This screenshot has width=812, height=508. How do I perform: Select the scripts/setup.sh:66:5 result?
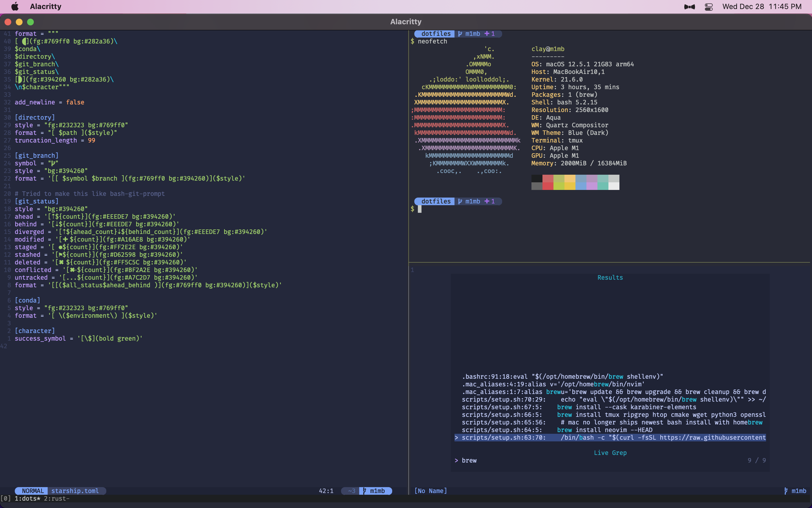pos(614,415)
